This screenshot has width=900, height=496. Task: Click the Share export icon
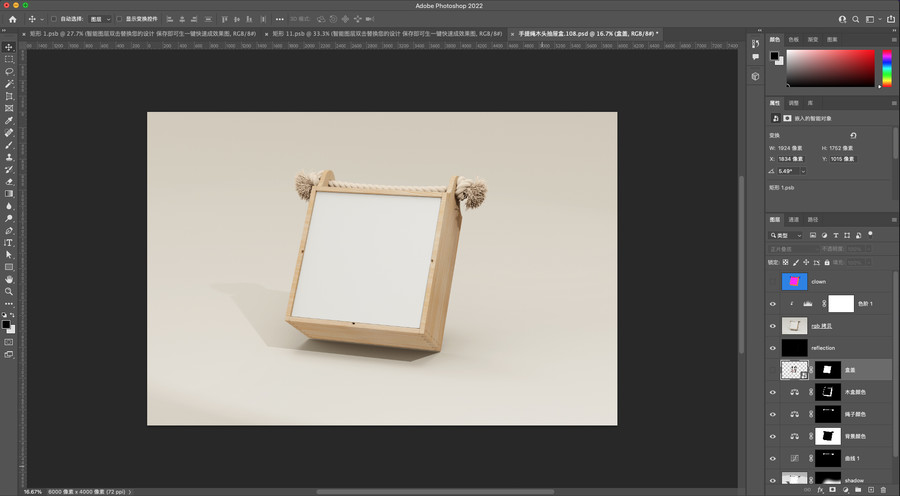coord(891,19)
